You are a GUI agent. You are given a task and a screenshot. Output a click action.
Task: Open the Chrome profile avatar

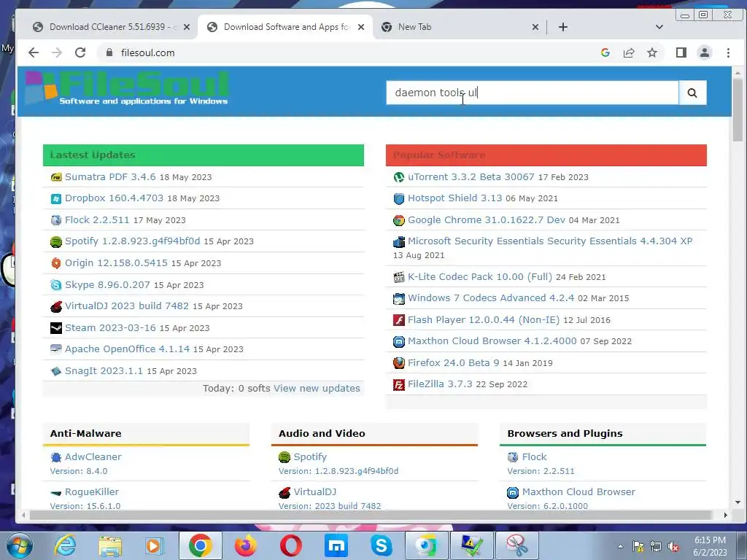705,52
